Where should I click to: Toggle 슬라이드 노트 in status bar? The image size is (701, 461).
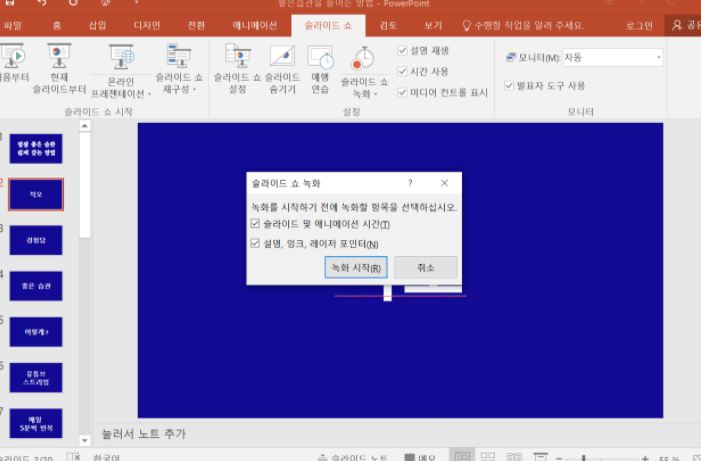(x=353, y=457)
